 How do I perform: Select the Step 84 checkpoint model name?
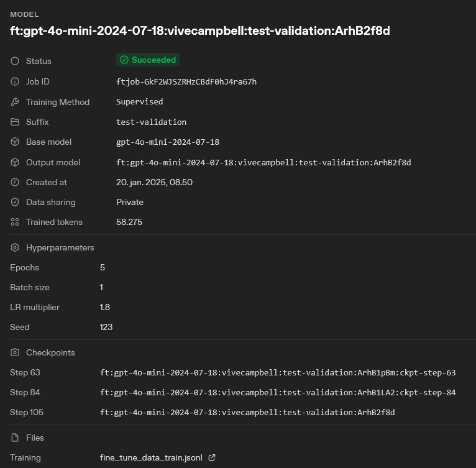pyautogui.click(x=278, y=392)
